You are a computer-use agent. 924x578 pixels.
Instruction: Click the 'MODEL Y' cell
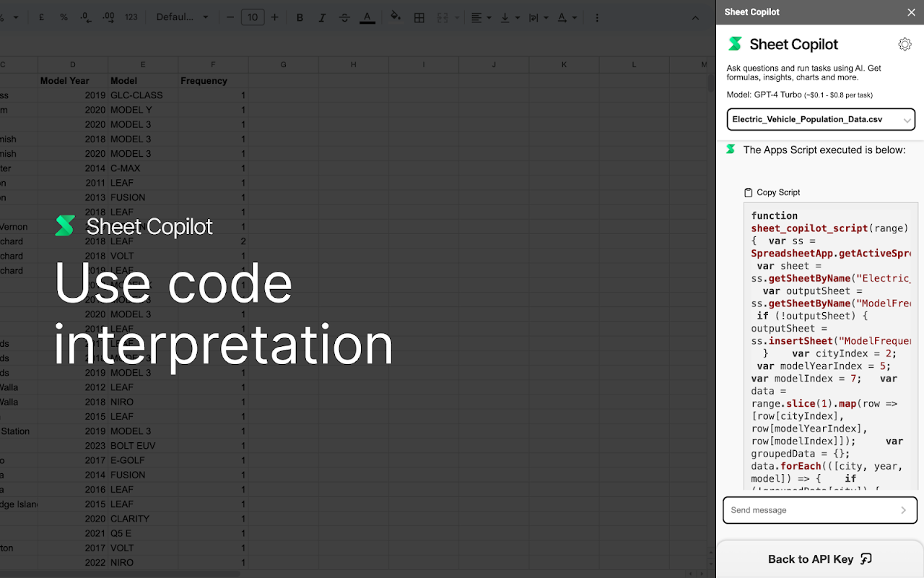pos(143,110)
